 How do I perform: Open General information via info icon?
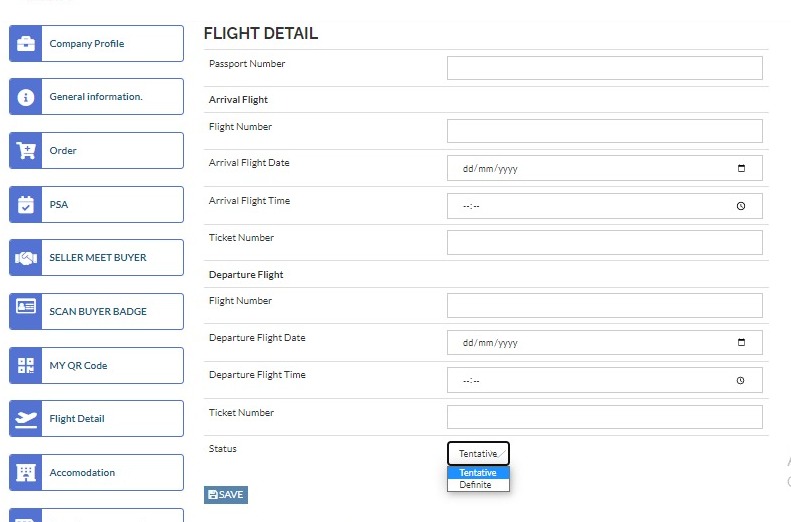(x=26, y=97)
